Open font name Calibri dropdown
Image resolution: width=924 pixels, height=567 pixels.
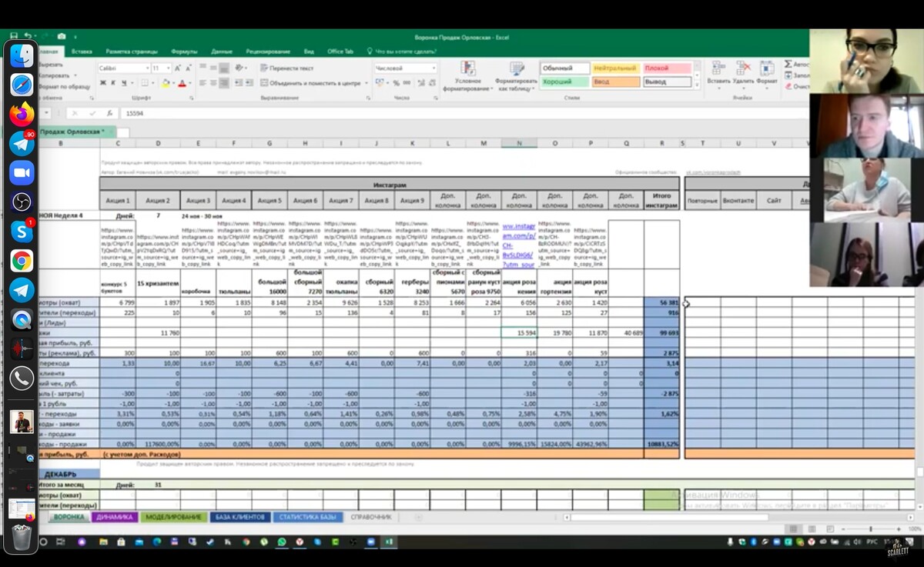(146, 68)
